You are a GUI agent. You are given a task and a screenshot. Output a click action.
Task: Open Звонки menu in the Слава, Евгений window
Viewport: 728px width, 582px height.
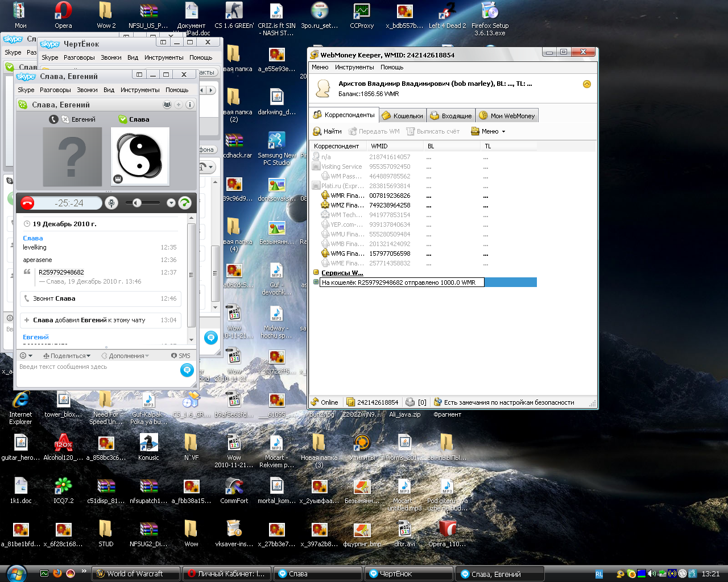[x=87, y=90]
